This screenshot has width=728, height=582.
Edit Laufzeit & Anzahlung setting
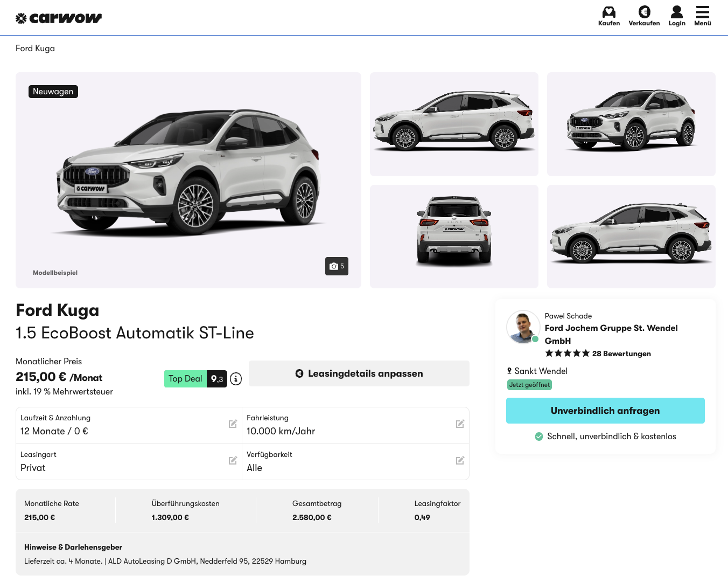tap(233, 424)
